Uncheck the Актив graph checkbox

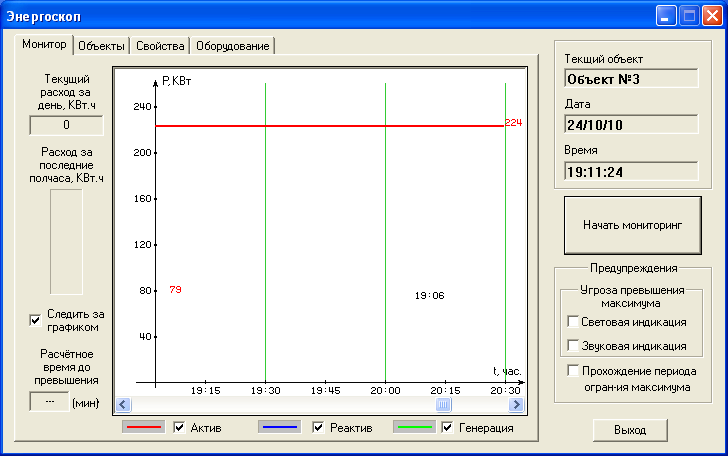(179, 428)
